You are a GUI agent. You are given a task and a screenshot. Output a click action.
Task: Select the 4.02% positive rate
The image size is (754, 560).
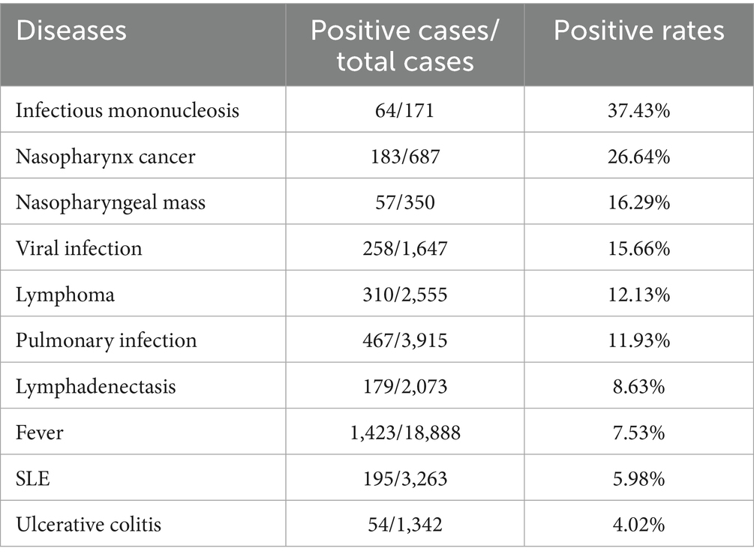coord(638,524)
